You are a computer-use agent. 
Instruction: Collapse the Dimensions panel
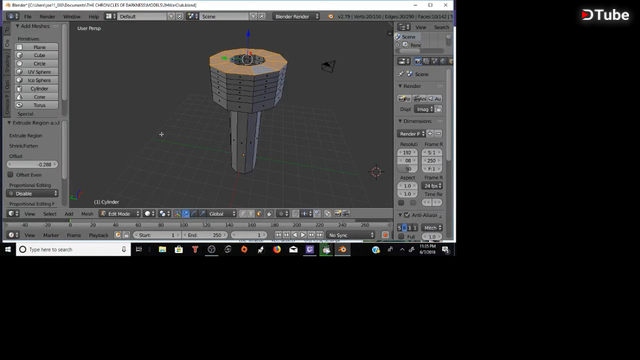[400, 121]
